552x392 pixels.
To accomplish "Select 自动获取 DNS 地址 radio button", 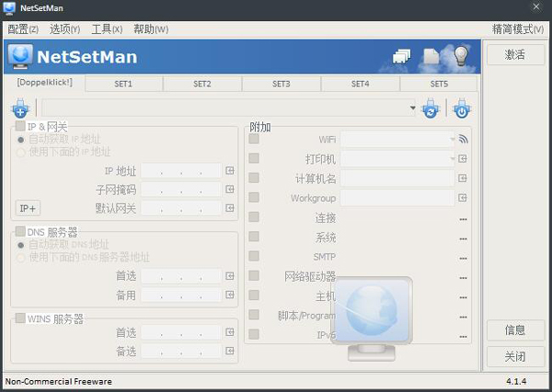I will click(x=21, y=245).
